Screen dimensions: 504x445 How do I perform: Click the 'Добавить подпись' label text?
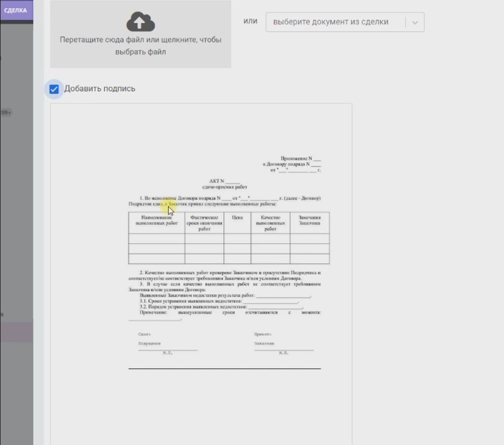pyautogui.click(x=100, y=89)
